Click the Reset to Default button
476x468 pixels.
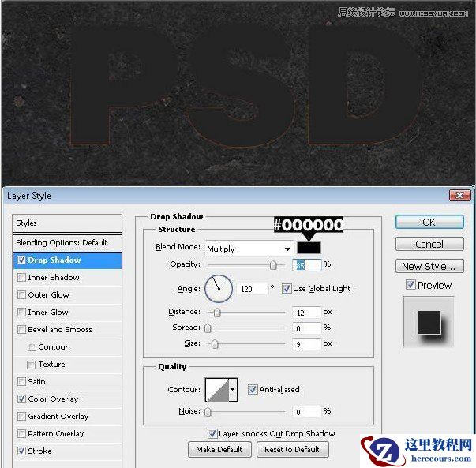pyautogui.click(x=292, y=450)
